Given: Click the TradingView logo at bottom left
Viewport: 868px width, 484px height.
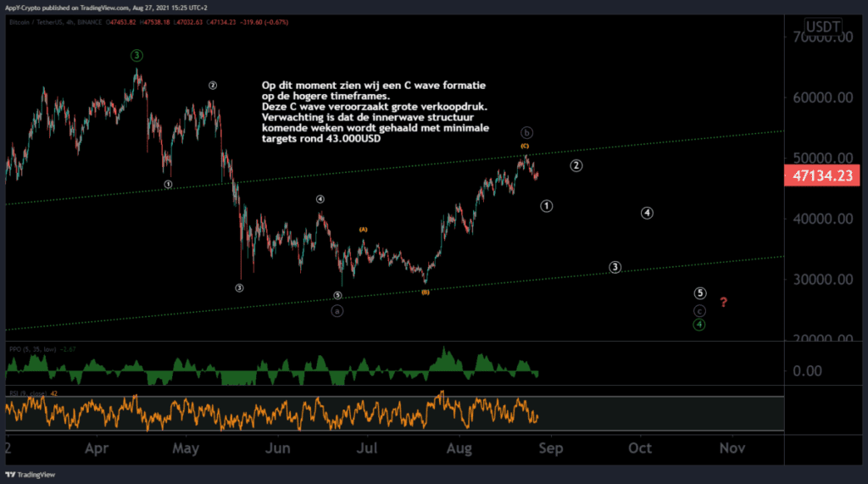Looking at the screenshot, I should point(30,475).
